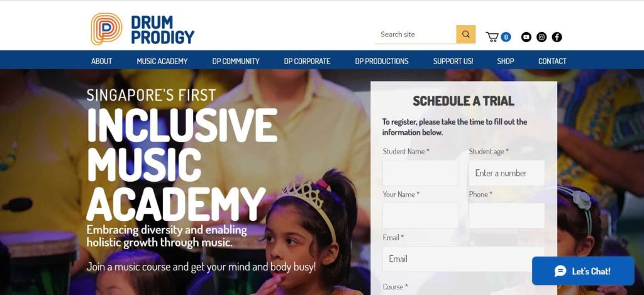The width and height of the screenshot is (644, 295).
Task: Click the Drum Prodigy logo
Action: (142, 29)
